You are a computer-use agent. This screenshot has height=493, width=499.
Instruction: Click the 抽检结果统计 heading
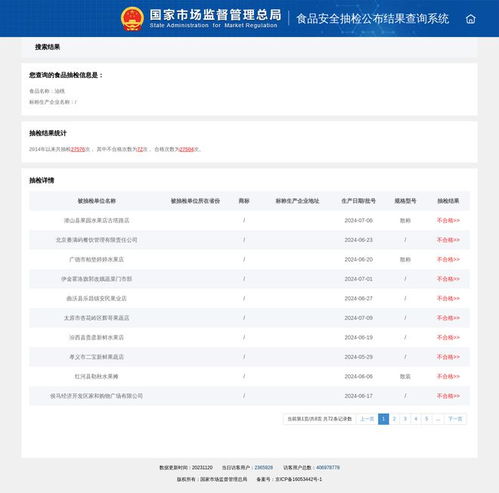coord(48,133)
